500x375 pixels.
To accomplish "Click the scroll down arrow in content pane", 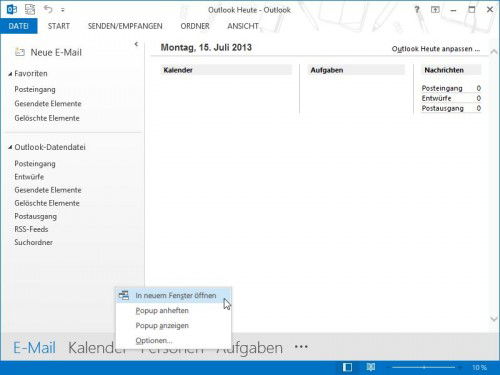I will click(x=494, y=319).
